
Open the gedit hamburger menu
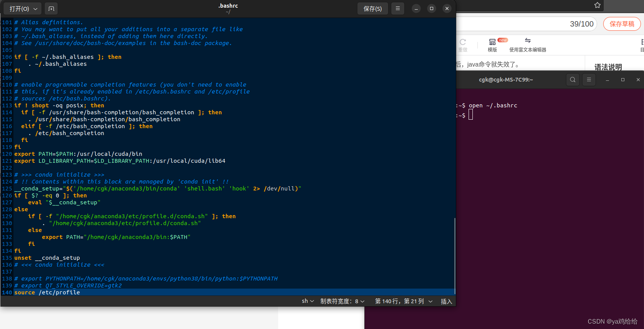click(x=398, y=8)
